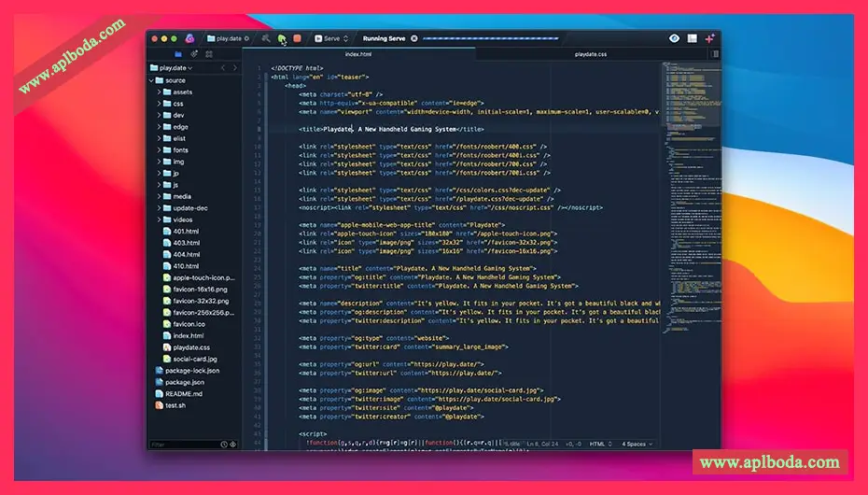Viewport: 868px width, 495px height.
Task: Open the layout panes icon in toolbar
Action: pyautogui.click(x=693, y=38)
